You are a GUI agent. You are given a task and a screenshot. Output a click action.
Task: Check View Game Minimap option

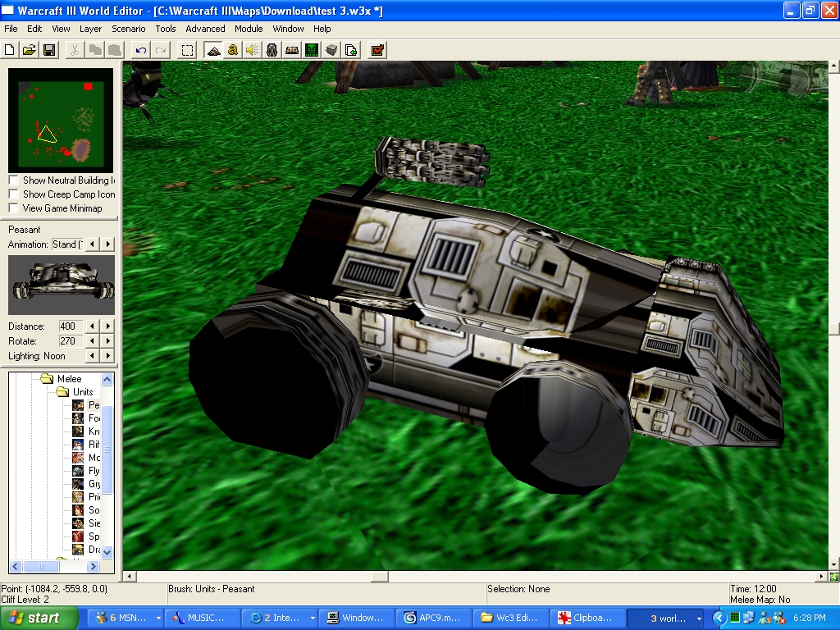point(13,208)
